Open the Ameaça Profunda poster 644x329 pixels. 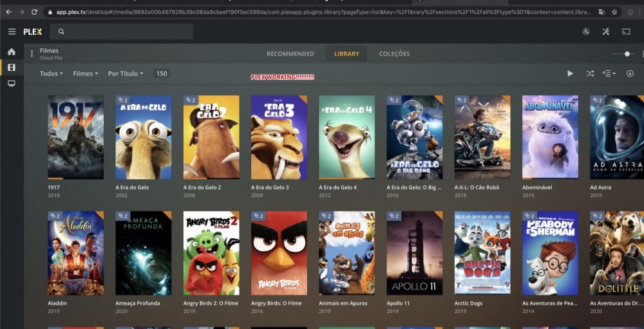coord(144,253)
